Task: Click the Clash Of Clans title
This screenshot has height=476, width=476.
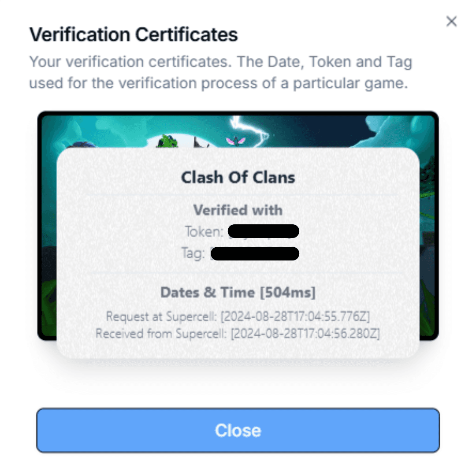Action: pos(238,177)
